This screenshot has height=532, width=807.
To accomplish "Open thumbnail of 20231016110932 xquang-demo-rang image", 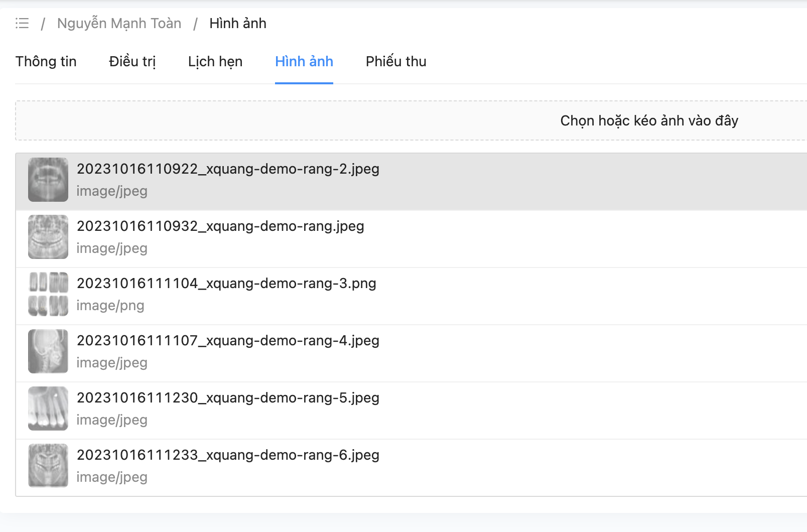I will [x=48, y=237].
